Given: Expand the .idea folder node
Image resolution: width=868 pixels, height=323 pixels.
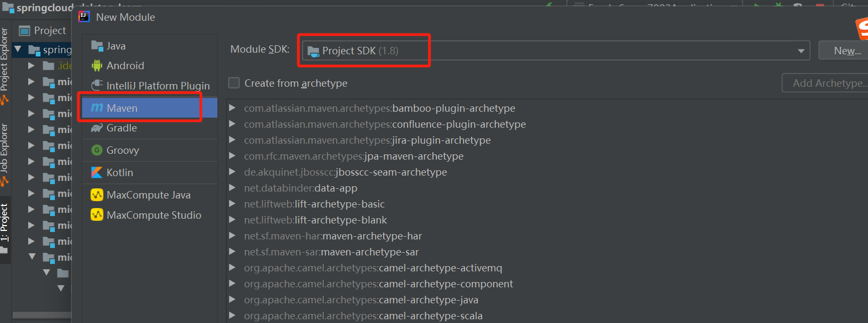Looking at the screenshot, I should [31, 65].
